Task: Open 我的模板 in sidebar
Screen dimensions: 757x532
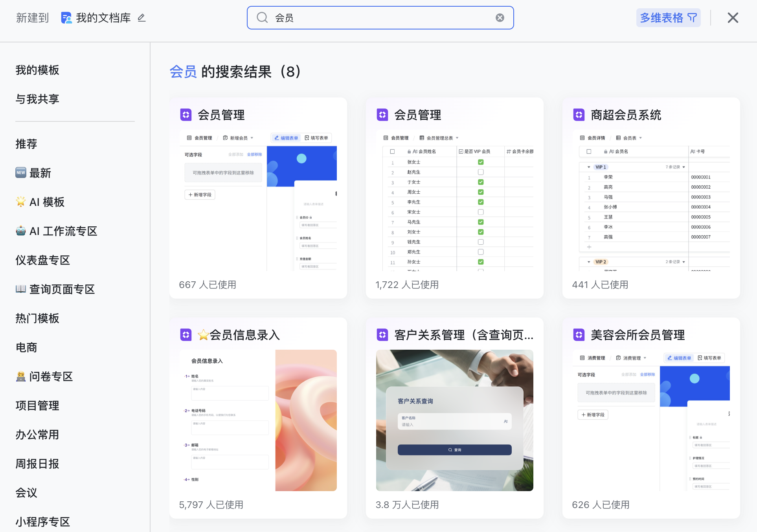Action: pyautogui.click(x=37, y=70)
